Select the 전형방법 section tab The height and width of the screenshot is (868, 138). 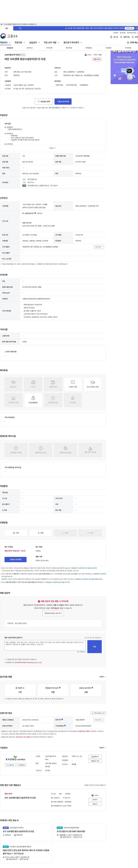click(89, 48)
